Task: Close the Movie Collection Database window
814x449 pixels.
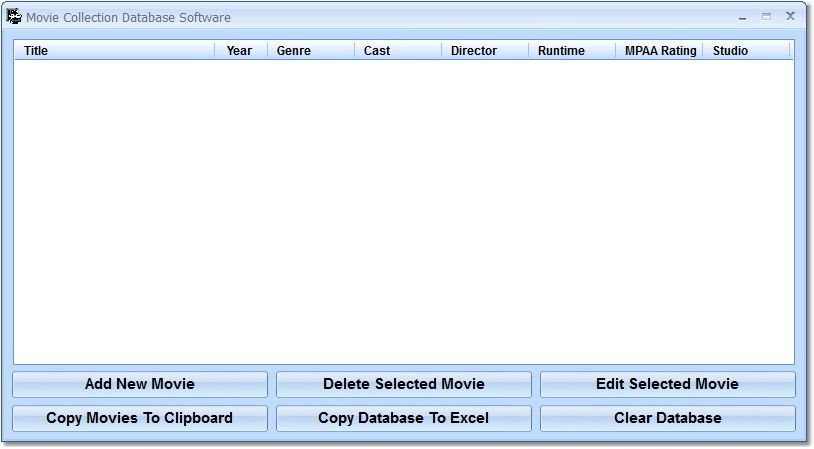Action: tap(790, 16)
